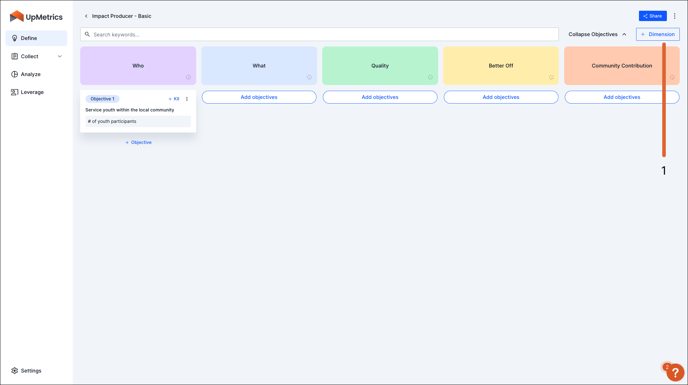
Task: Click the UpMetrics logo
Action: [x=36, y=17]
